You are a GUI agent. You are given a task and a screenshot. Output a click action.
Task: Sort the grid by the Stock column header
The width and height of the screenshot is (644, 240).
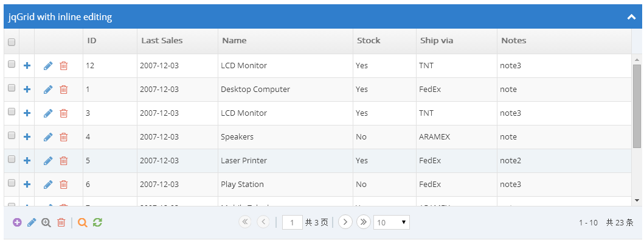click(369, 40)
